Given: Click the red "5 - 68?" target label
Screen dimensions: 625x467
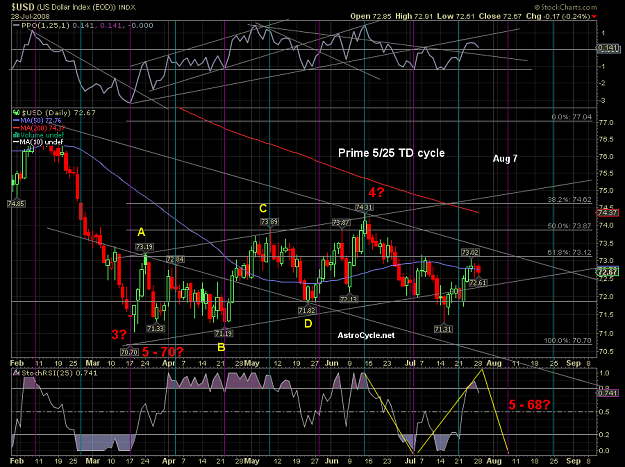Looking at the screenshot, I should pos(529,405).
